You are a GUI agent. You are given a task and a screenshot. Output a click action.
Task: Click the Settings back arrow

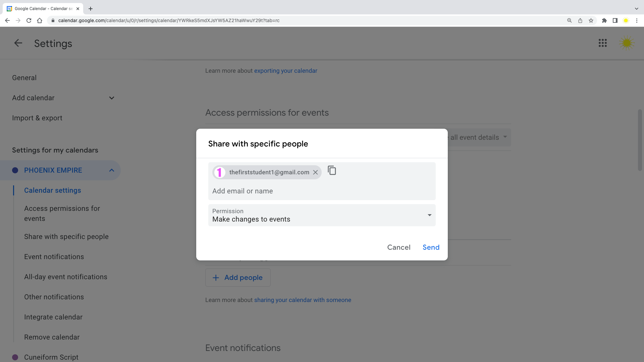[18, 43]
